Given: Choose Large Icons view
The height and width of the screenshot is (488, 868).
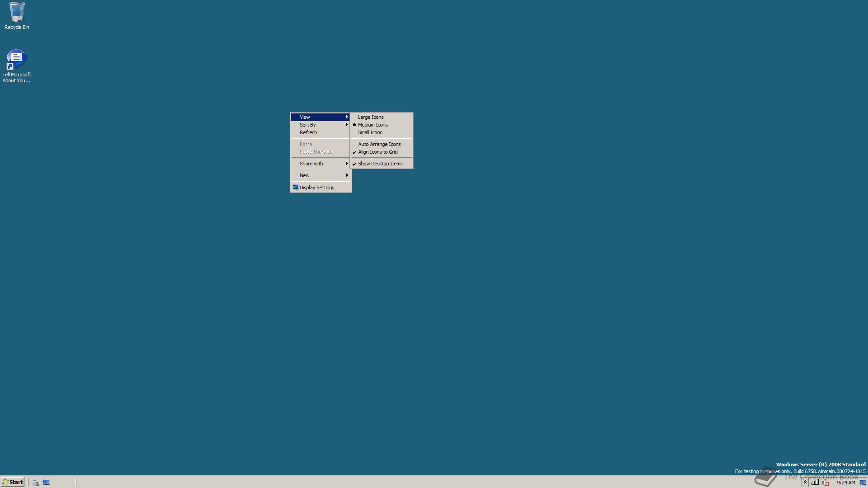Looking at the screenshot, I should 382,117.
